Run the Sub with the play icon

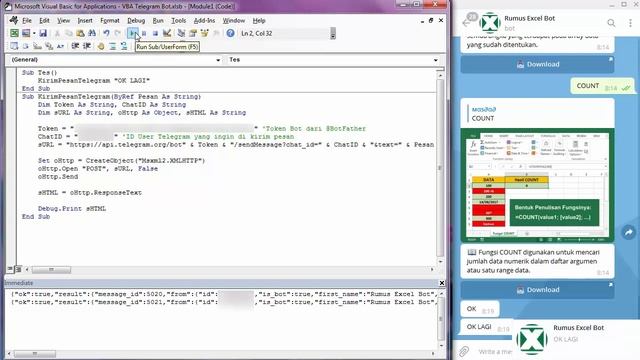click(132, 33)
